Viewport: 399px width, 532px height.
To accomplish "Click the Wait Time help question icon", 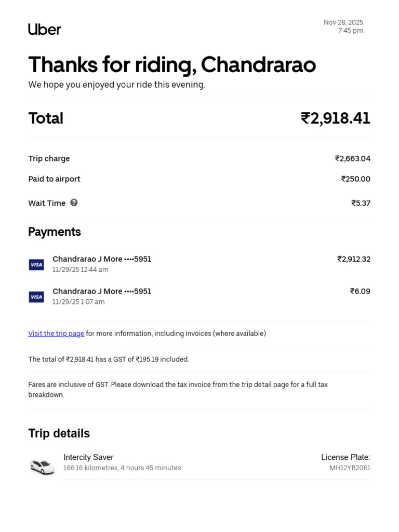I will pos(74,203).
